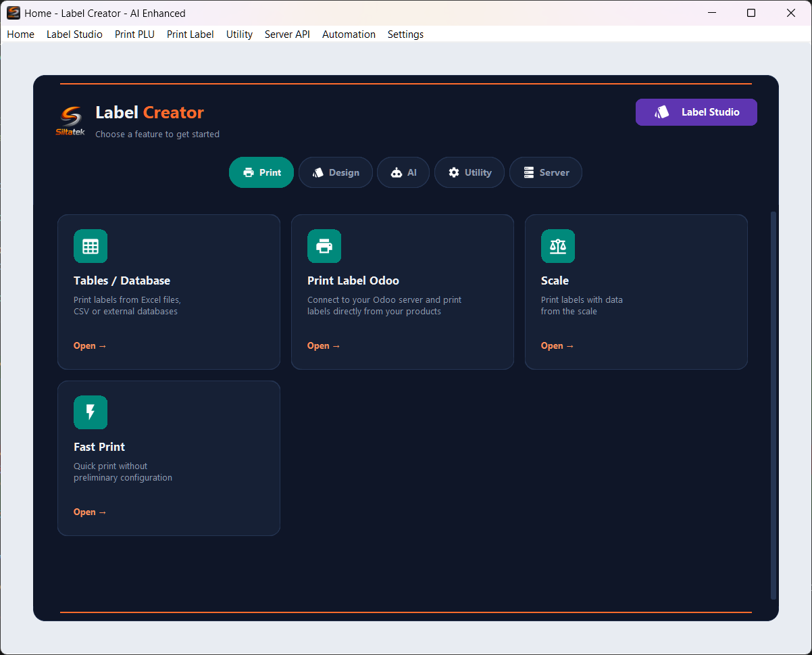This screenshot has width=812, height=655.
Task: Click the Label Creator heading
Action: pyautogui.click(x=149, y=112)
